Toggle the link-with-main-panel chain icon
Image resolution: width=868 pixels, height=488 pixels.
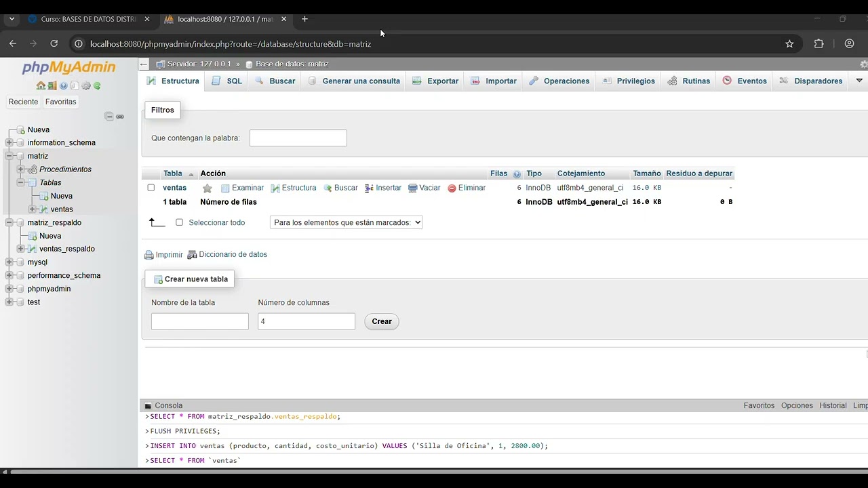pyautogui.click(x=120, y=117)
